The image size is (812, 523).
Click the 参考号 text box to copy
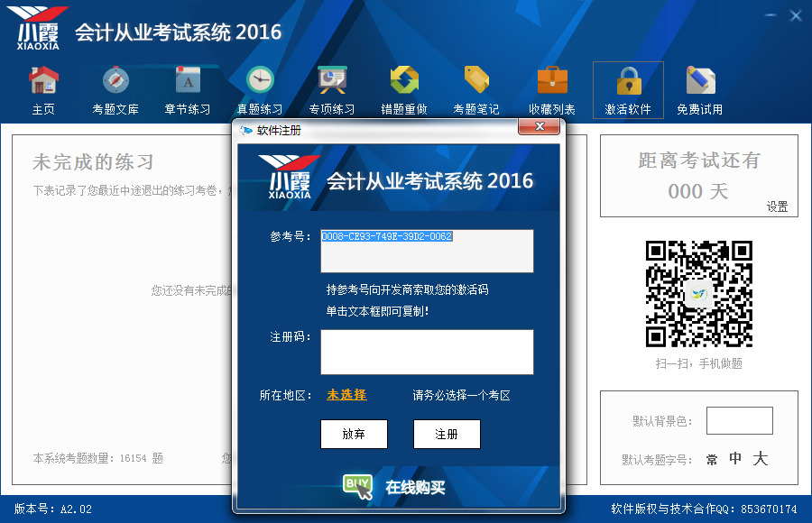427,252
